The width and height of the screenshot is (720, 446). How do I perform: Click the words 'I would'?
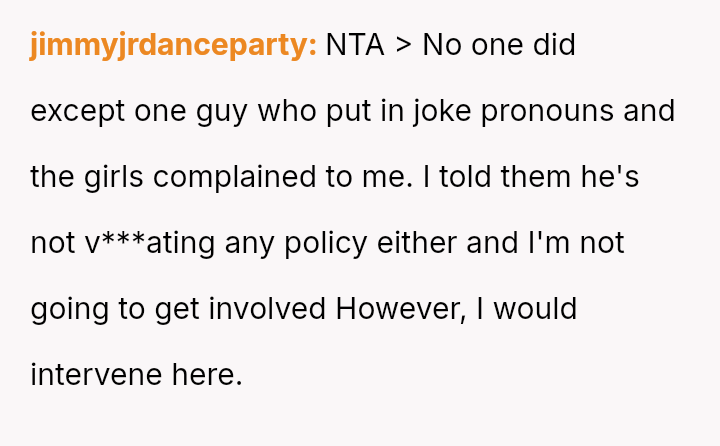click(526, 309)
